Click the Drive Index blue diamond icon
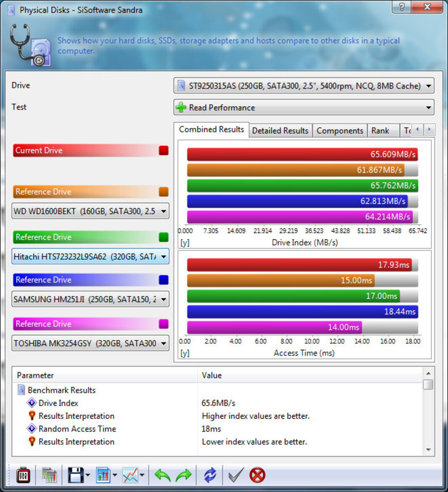448x492 pixels. (32, 403)
